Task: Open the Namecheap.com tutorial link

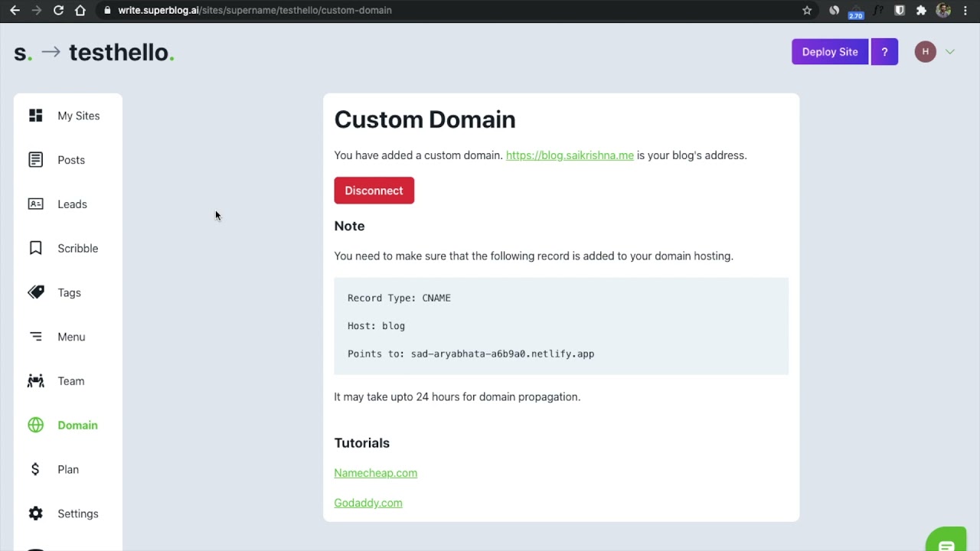Action: click(x=375, y=473)
